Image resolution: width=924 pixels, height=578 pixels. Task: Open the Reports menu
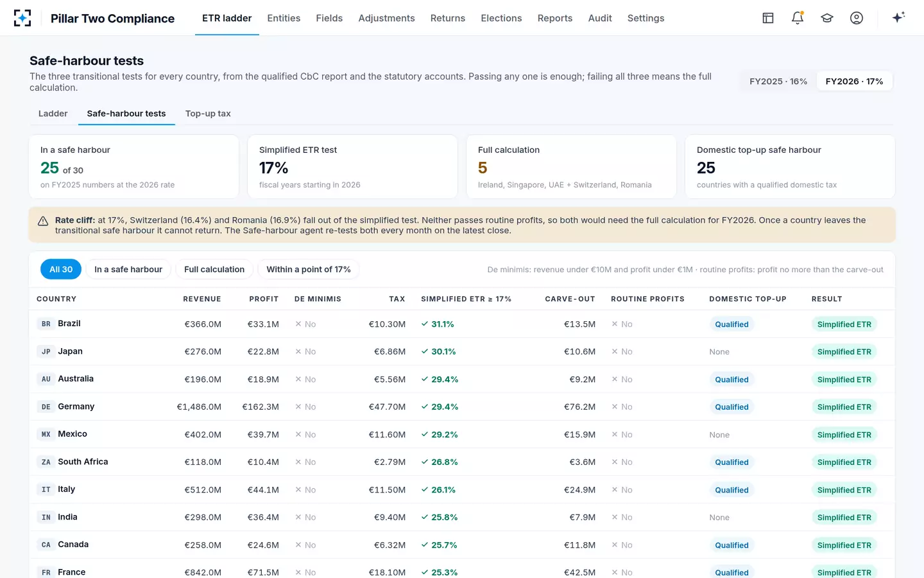click(x=555, y=18)
